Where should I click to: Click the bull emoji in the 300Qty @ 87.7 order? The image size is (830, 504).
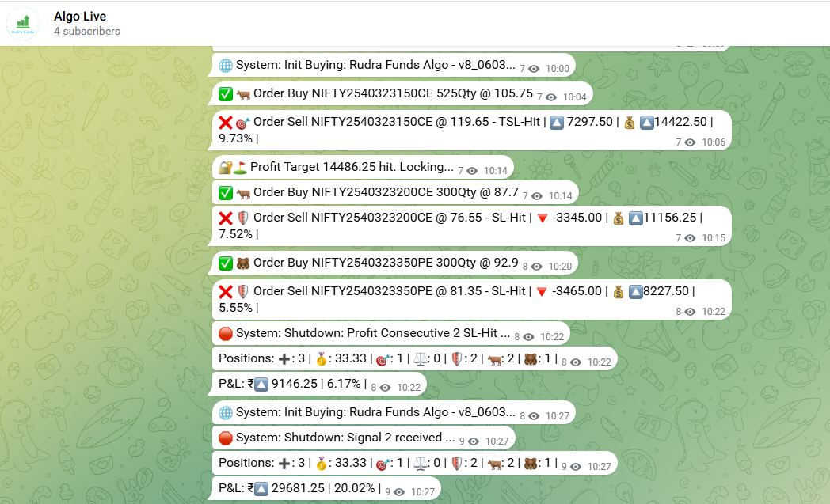(x=243, y=192)
